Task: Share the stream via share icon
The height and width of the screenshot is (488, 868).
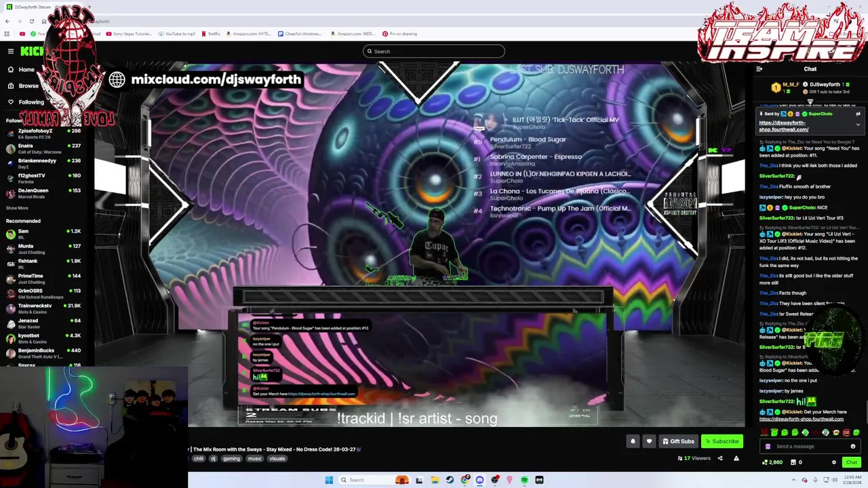Action: [720, 459]
